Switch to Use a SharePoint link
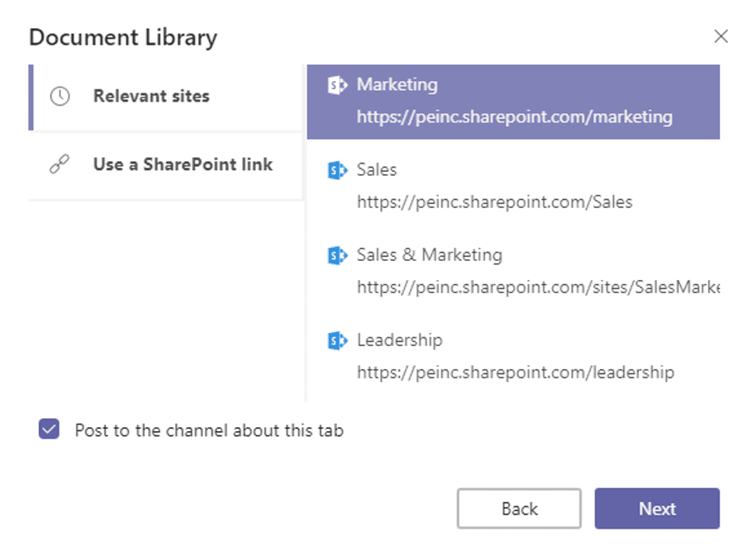The height and width of the screenshot is (560, 747). (166, 165)
